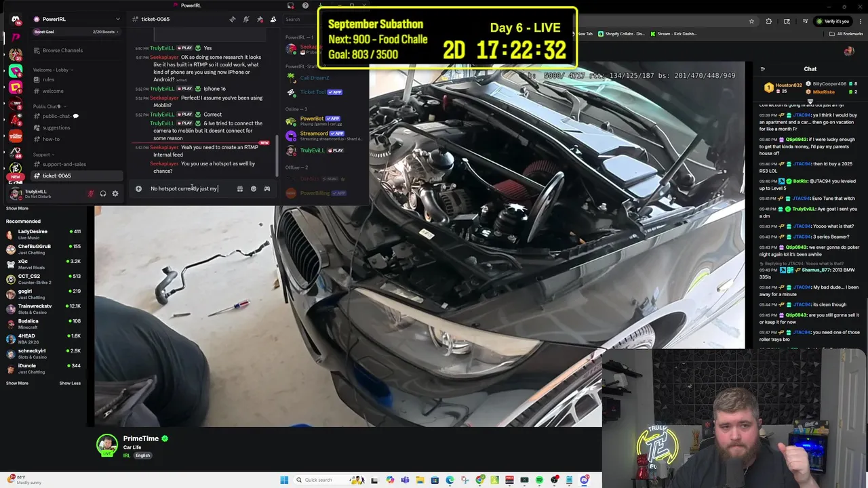The width and height of the screenshot is (868, 488).
Task: Open the apps controller icon in message box
Action: tap(267, 188)
